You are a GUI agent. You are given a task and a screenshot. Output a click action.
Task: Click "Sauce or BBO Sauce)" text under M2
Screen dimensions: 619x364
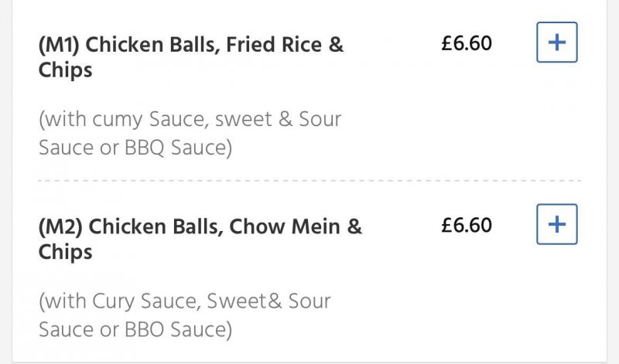(135, 329)
